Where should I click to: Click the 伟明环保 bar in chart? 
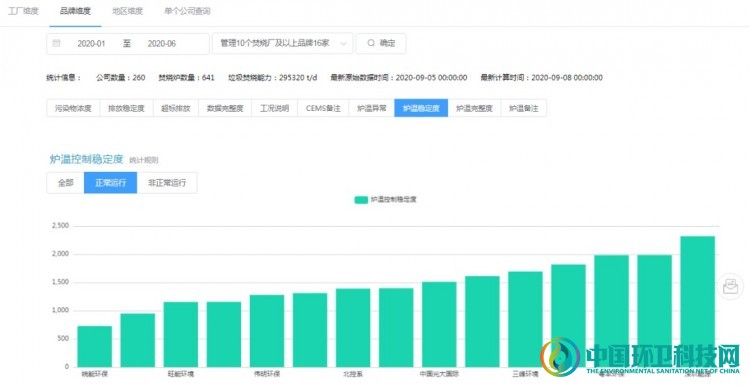pyautogui.click(x=267, y=331)
